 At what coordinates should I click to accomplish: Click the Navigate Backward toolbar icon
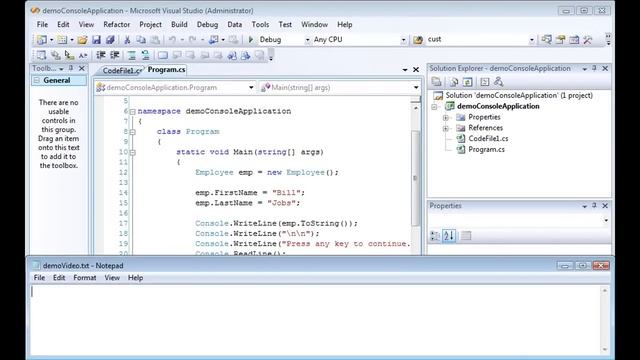tap(213, 40)
